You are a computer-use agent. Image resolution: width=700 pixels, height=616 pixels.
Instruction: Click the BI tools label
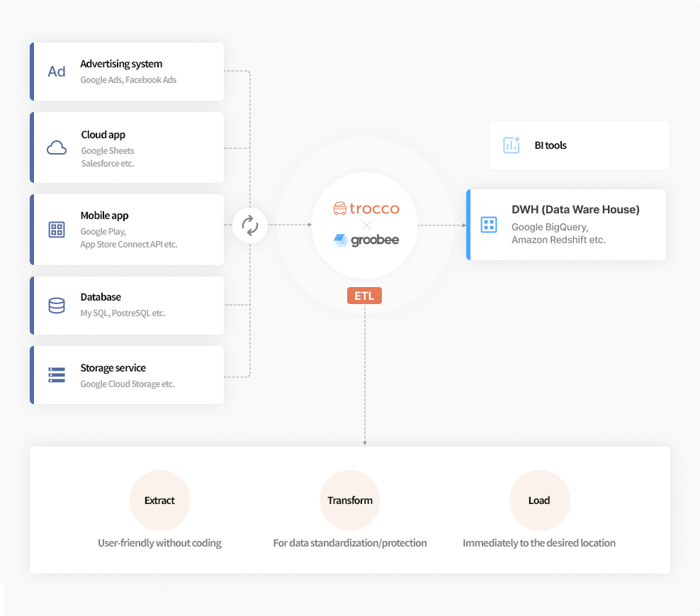[x=551, y=145]
